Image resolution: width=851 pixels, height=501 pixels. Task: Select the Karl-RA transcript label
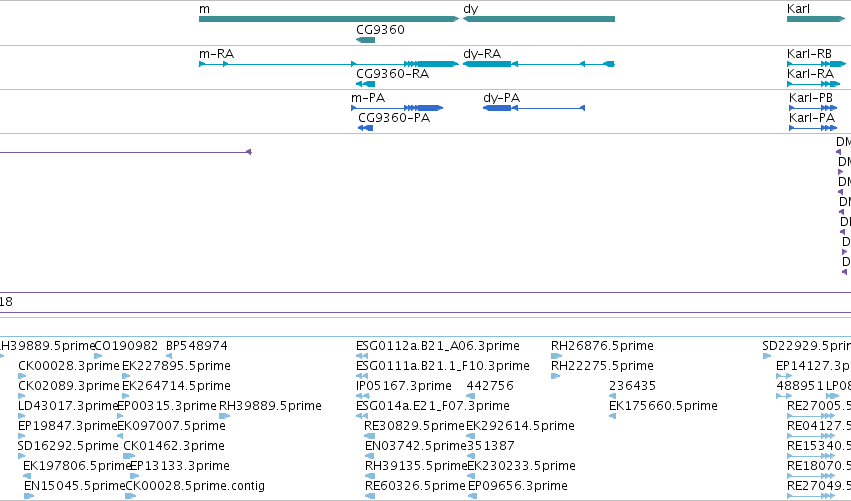coord(810,74)
